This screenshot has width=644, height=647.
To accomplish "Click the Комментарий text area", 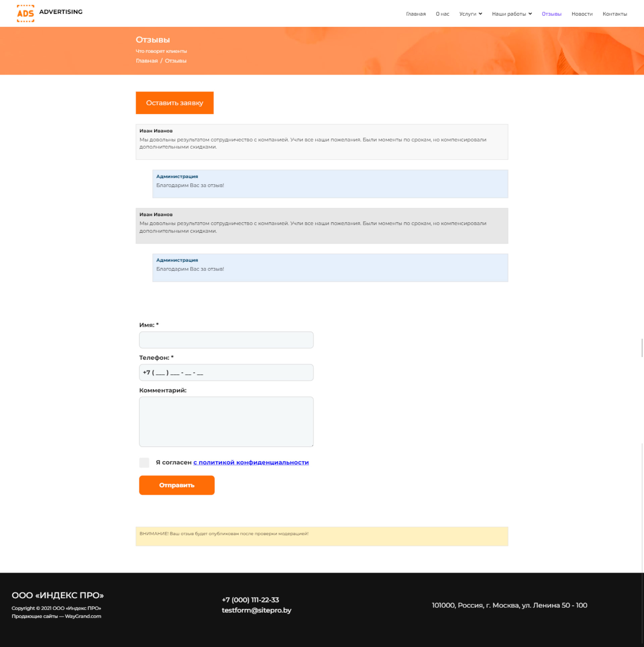I will tap(226, 421).
